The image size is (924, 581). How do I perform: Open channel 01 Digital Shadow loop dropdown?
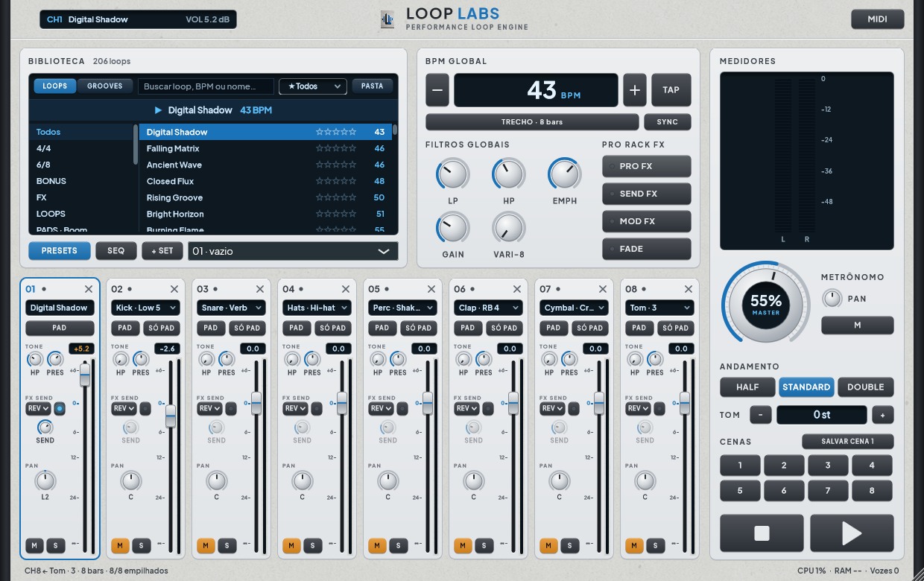point(60,308)
